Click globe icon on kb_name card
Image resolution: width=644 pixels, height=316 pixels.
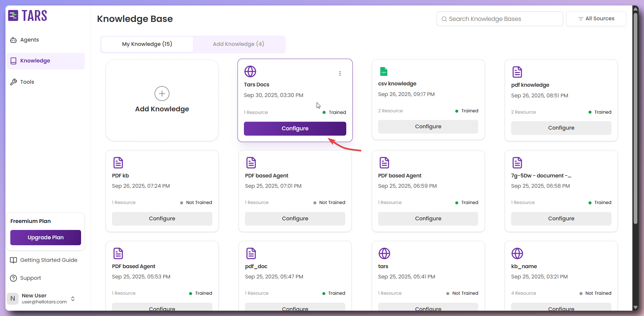(x=517, y=254)
